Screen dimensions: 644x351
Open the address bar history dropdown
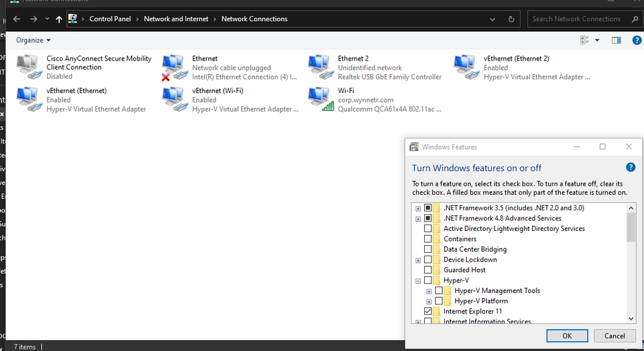pyautogui.click(x=492, y=19)
